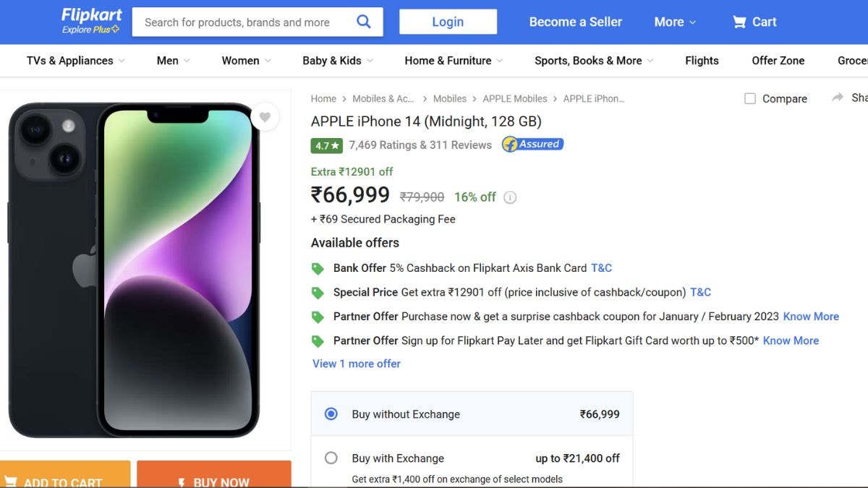Click the Share arrow icon
This screenshot has width=868, height=488.
coord(838,98)
